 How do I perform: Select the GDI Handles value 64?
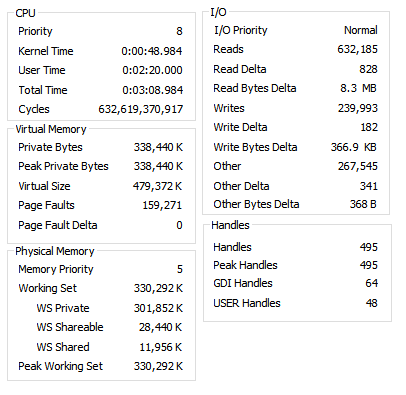[372, 283]
